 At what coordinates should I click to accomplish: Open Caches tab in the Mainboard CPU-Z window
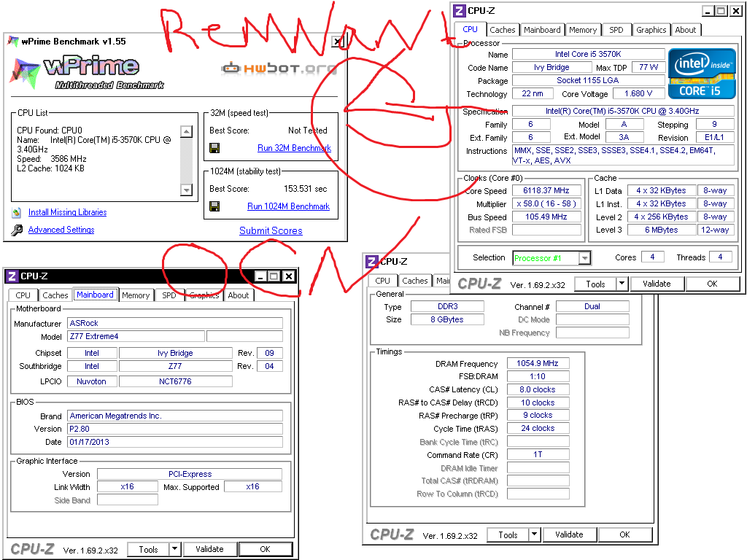[55, 295]
